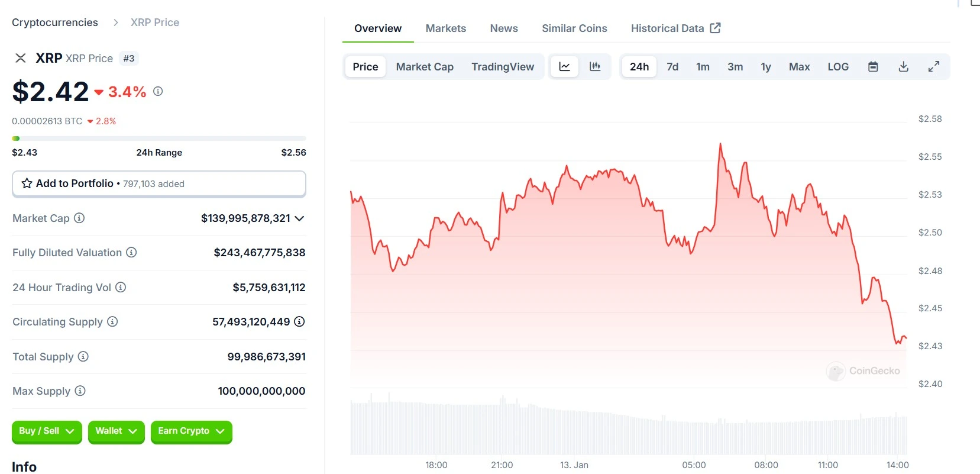The image size is (980, 474).
Task: Click the 24h Range progress bar
Action: point(159,138)
